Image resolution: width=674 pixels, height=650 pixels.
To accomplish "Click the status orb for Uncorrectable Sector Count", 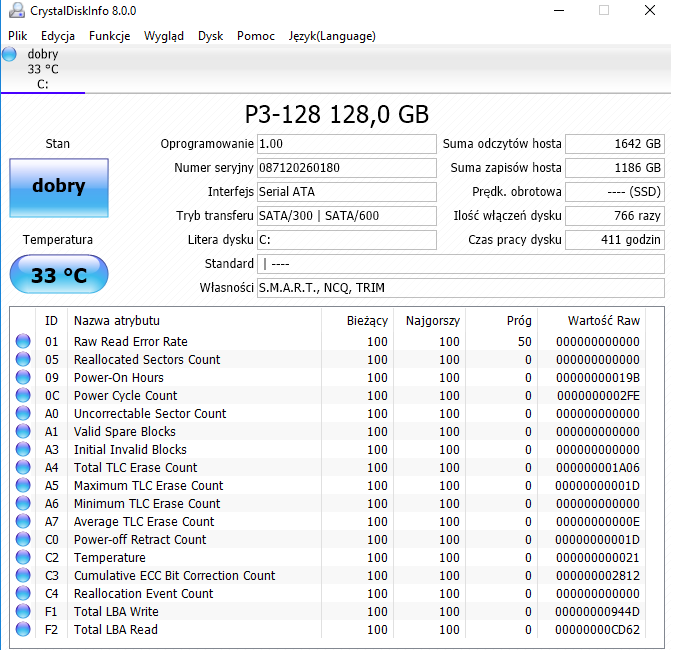I will click(x=23, y=414).
